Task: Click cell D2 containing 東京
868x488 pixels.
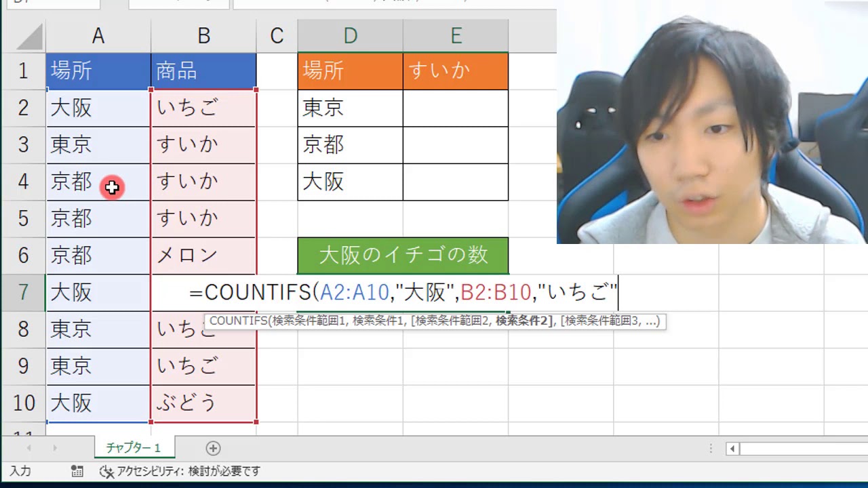Action: coord(350,108)
